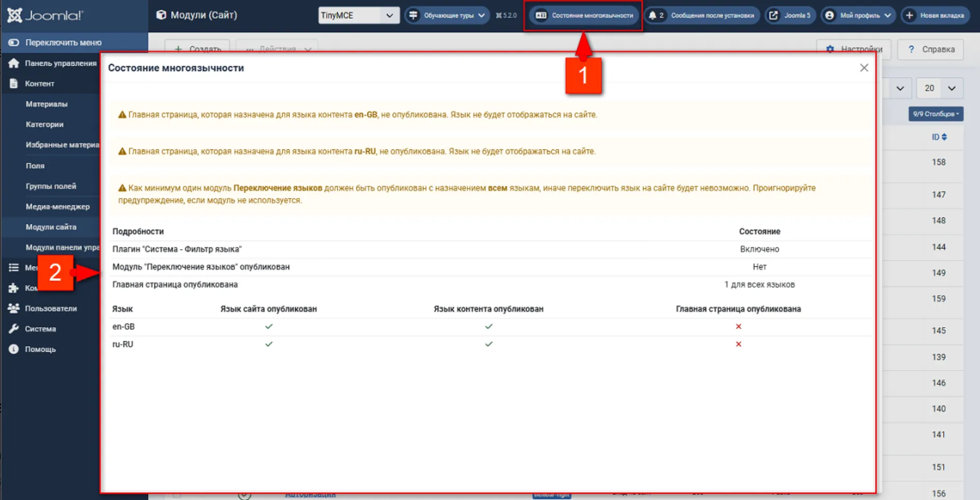The width and height of the screenshot is (980, 500).
Task: Select Медиа-менеджер in sidebar
Action: point(58,206)
